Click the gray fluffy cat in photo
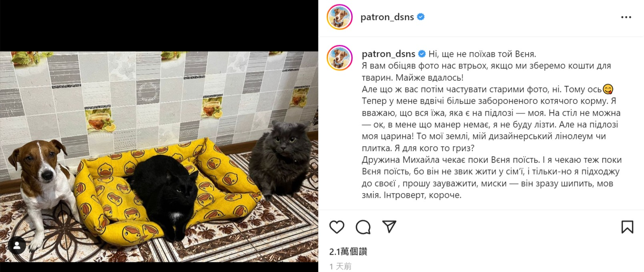 (x=279, y=160)
